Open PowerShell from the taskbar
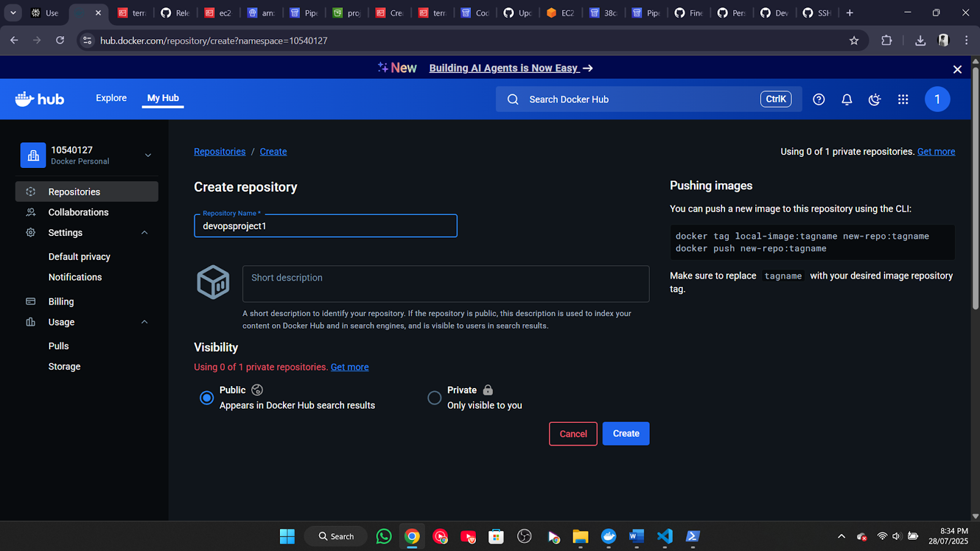This screenshot has width=980, height=551. point(693,536)
